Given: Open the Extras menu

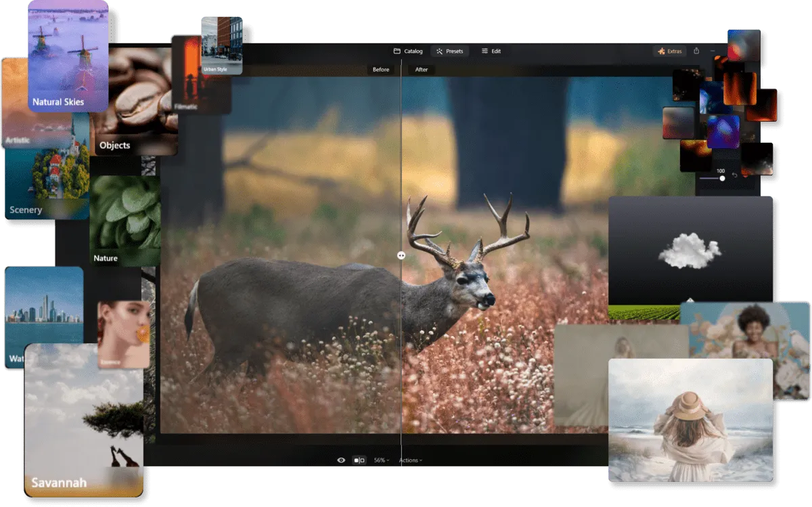Looking at the screenshot, I should click(x=670, y=51).
